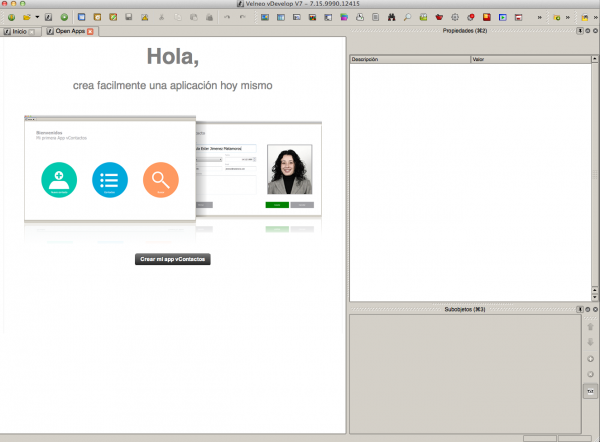Viewport: 600px width, 442px height.
Task: Click the move down arrow in Subobjetos
Action: (x=590, y=342)
